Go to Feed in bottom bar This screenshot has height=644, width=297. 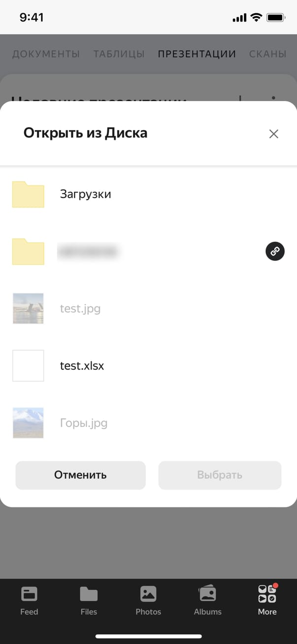point(29,601)
